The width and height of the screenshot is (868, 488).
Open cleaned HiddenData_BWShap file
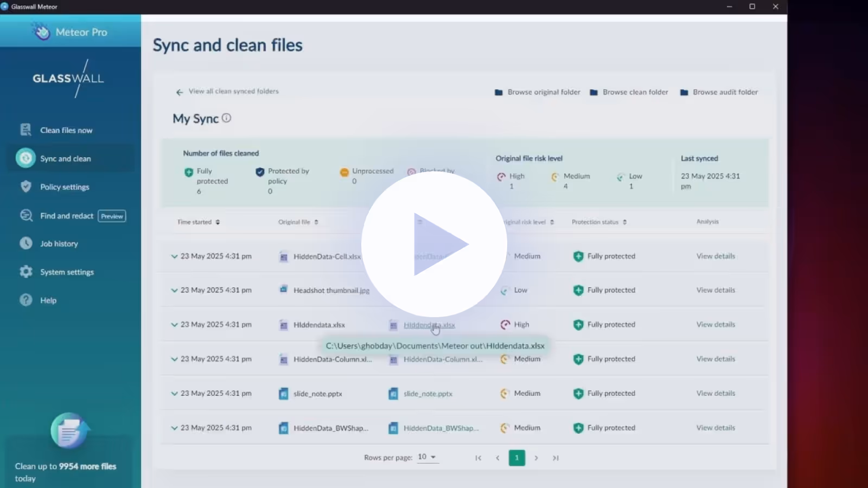441,428
